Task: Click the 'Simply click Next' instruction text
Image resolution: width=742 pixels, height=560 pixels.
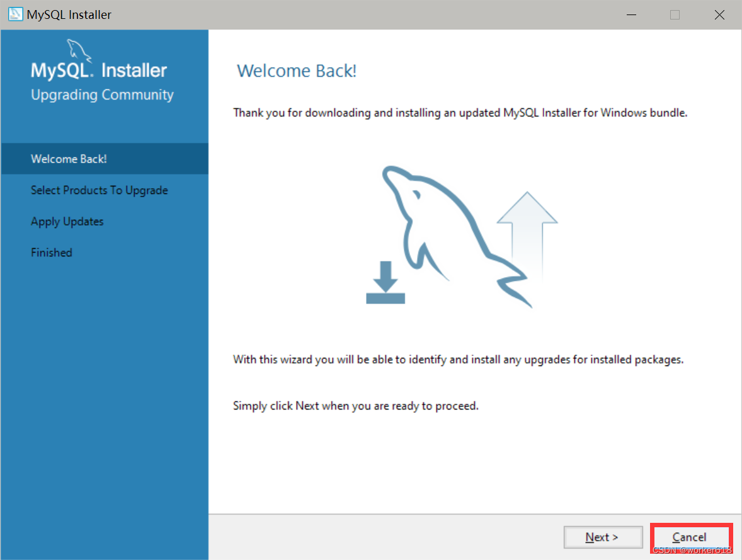Action: click(x=356, y=406)
